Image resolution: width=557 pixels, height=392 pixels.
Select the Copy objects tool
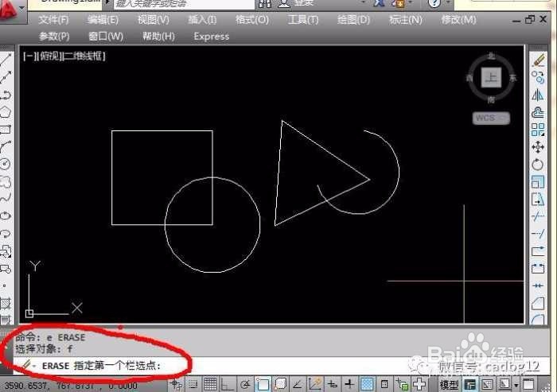click(538, 77)
